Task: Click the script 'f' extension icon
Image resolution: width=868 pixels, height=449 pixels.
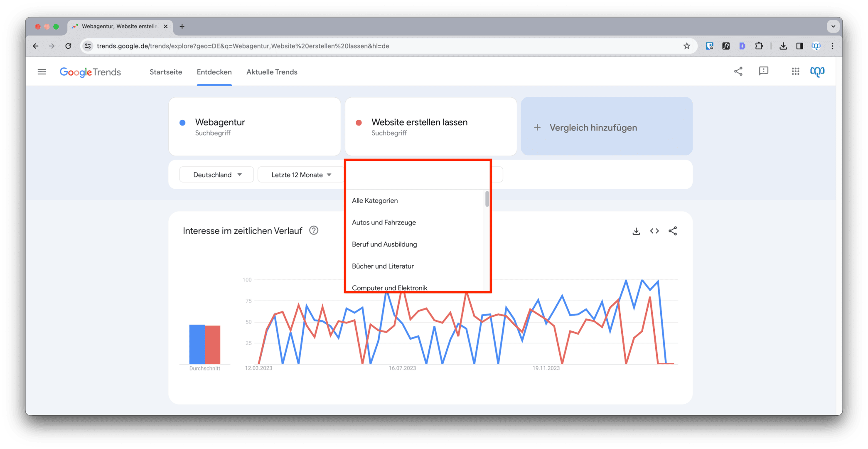Action: tap(726, 46)
